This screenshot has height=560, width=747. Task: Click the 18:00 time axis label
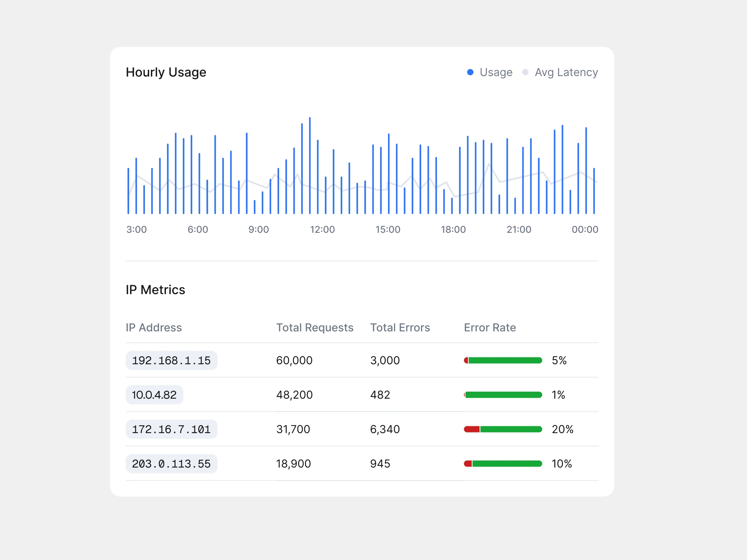(453, 230)
